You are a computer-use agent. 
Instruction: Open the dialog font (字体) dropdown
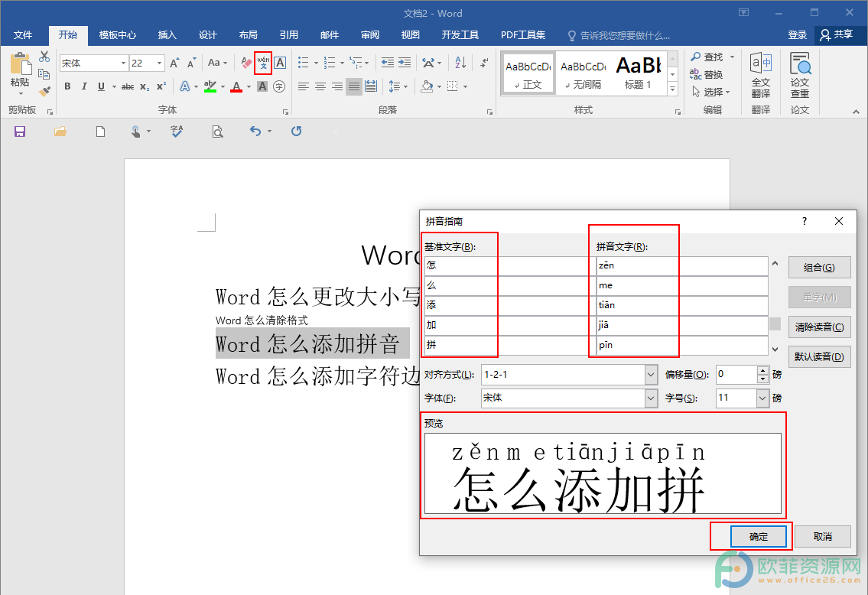[x=651, y=398]
